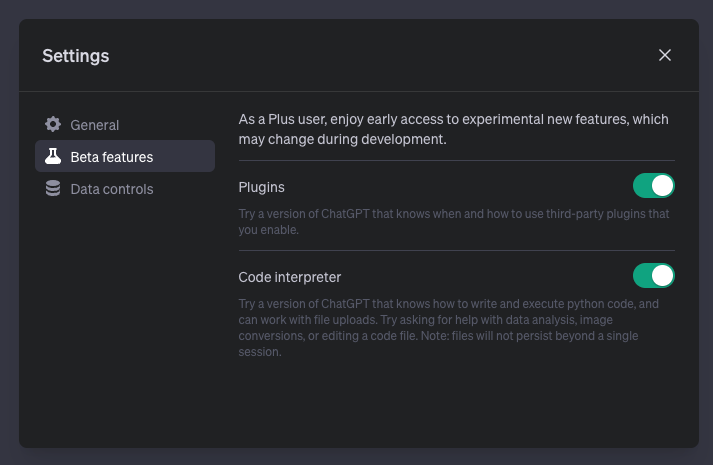Click the divider line between Plugins and Code interpreter
Viewport: 713px width, 465px height.
457,250
